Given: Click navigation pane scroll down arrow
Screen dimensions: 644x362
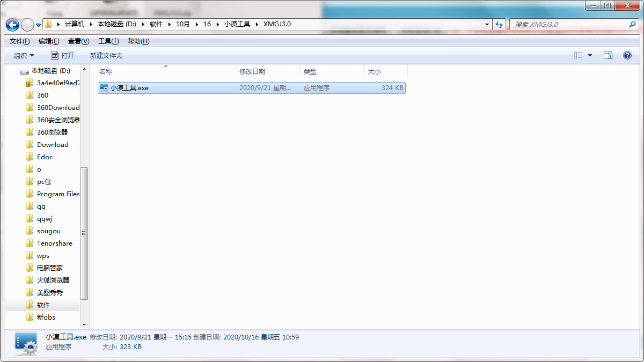Looking at the screenshot, I should point(84,324).
